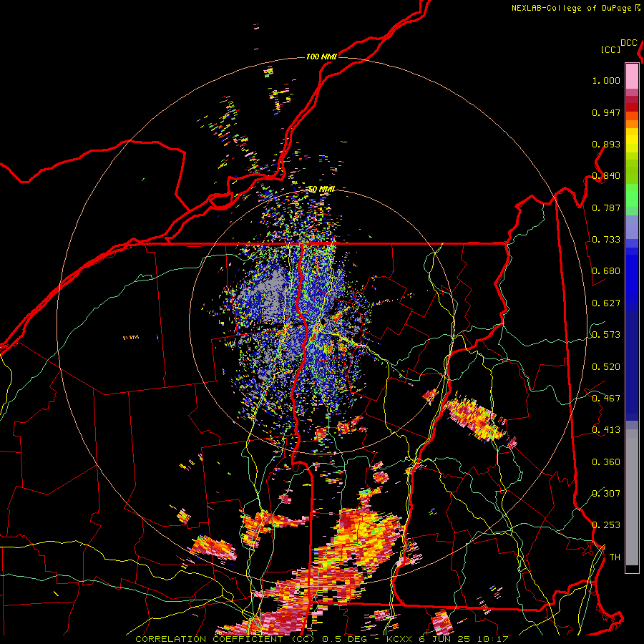Click the [CC] legend unit label

611,49
